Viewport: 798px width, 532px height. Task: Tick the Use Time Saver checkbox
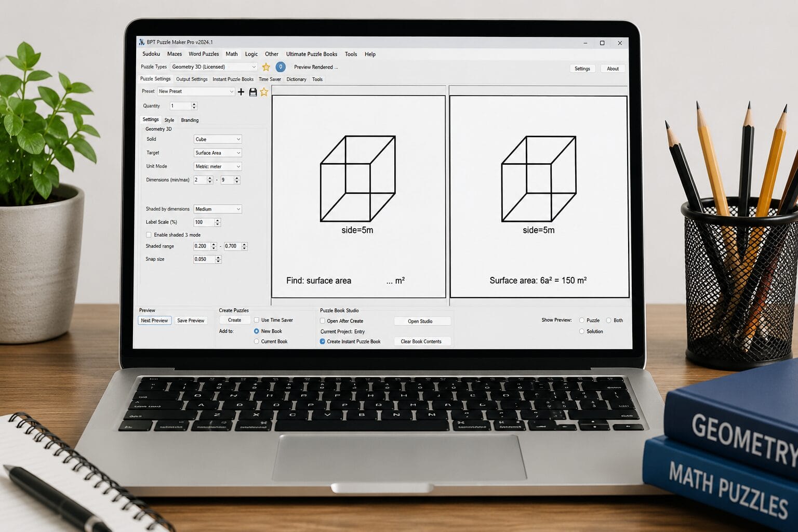coord(257,320)
